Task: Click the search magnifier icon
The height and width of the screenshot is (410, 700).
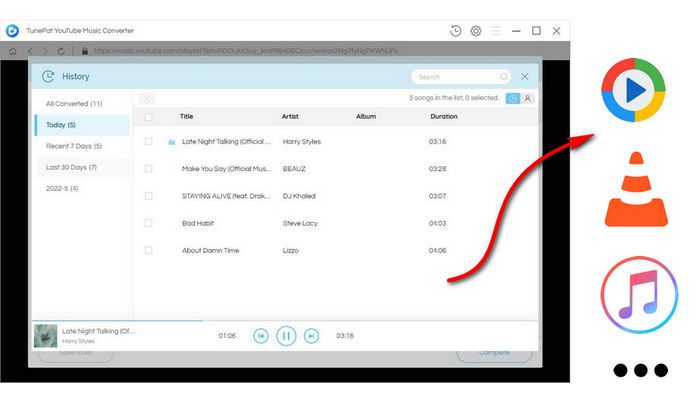Action: [504, 77]
